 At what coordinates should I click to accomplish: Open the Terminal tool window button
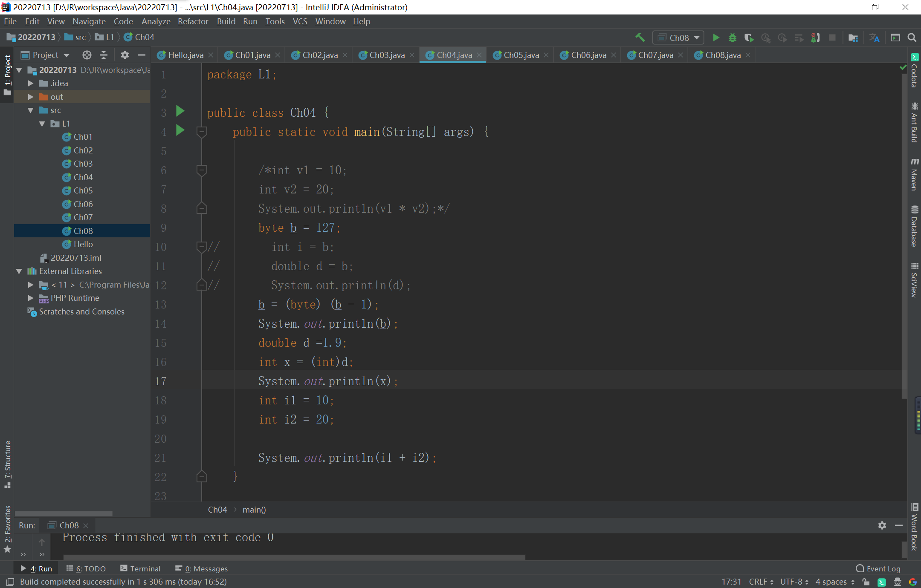(x=140, y=568)
